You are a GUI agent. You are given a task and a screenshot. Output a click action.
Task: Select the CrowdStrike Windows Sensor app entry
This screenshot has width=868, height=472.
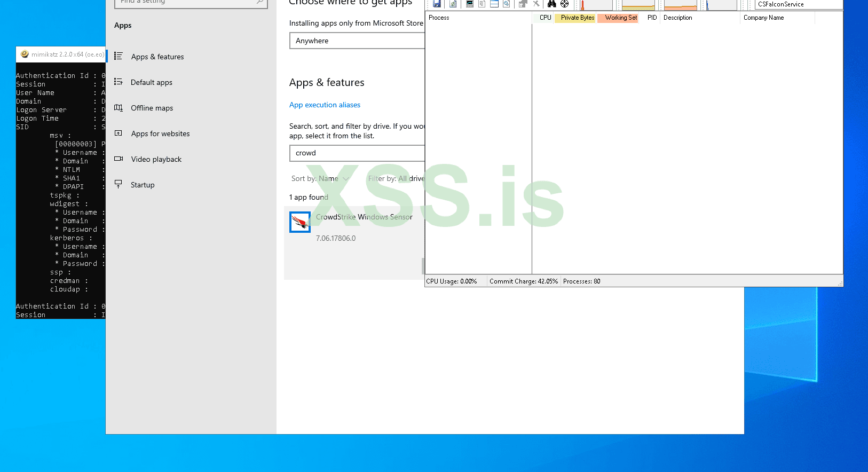[x=354, y=243]
